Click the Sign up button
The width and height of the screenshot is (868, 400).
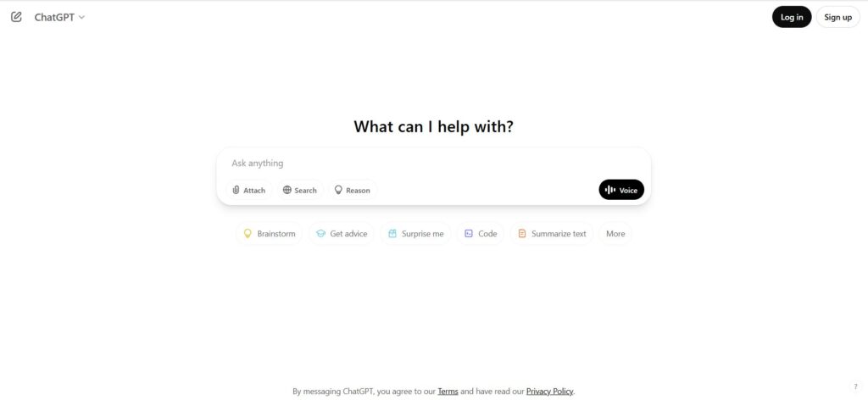(x=837, y=17)
